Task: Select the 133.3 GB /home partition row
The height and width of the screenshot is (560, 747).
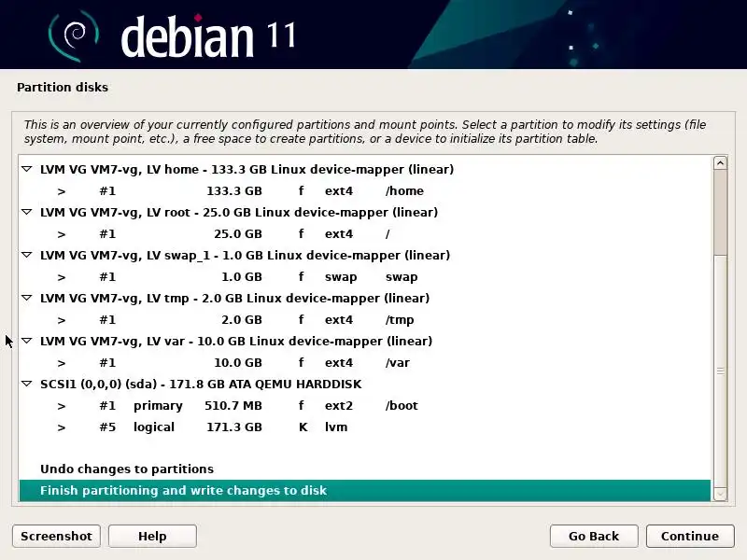Action: (x=365, y=191)
